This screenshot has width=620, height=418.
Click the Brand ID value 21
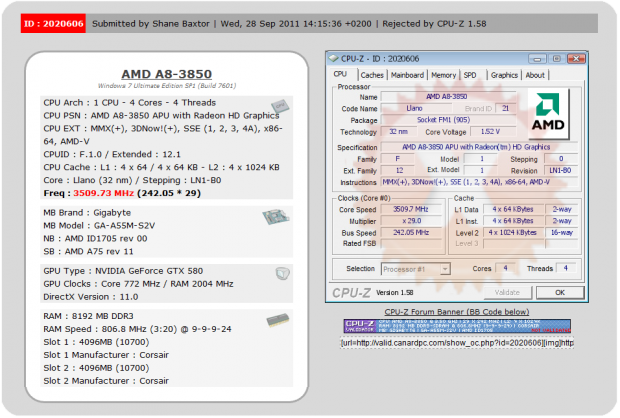[506, 108]
